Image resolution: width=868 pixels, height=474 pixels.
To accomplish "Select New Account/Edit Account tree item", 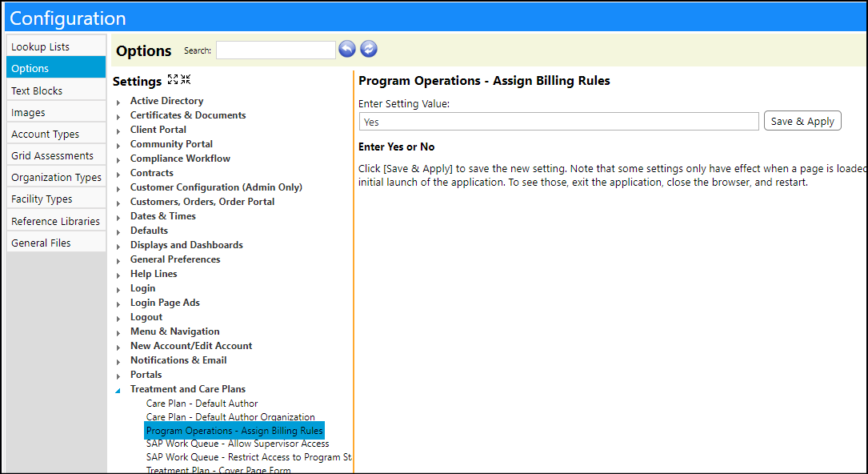I will pyautogui.click(x=191, y=346).
